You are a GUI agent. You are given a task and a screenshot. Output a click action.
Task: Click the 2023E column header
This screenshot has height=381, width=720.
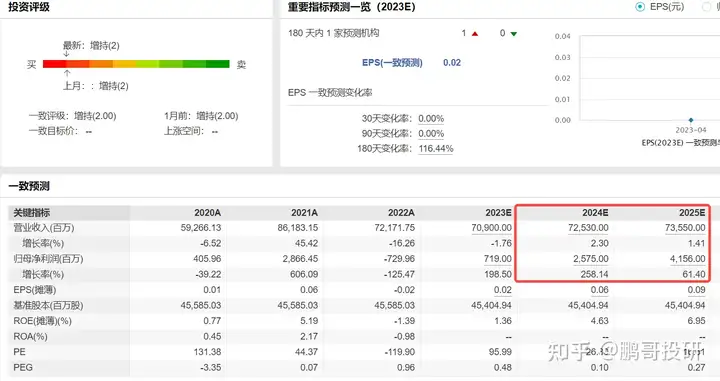[x=498, y=213]
